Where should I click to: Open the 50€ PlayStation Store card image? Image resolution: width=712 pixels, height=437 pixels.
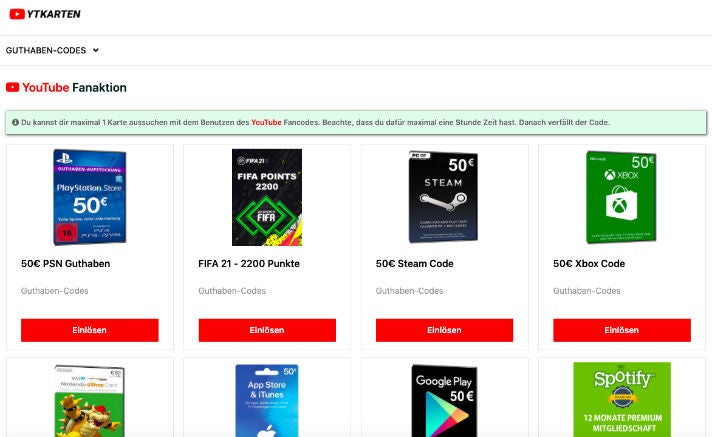click(x=89, y=197)
